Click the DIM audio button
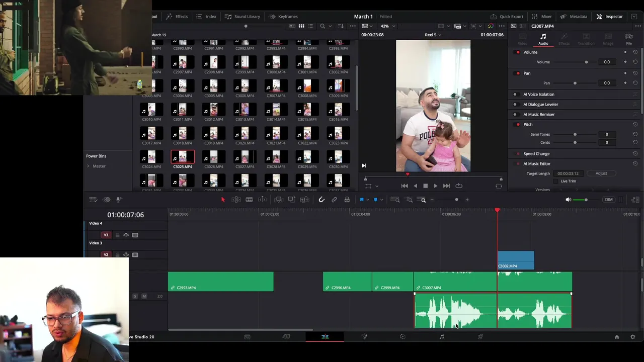 (609, 200)
